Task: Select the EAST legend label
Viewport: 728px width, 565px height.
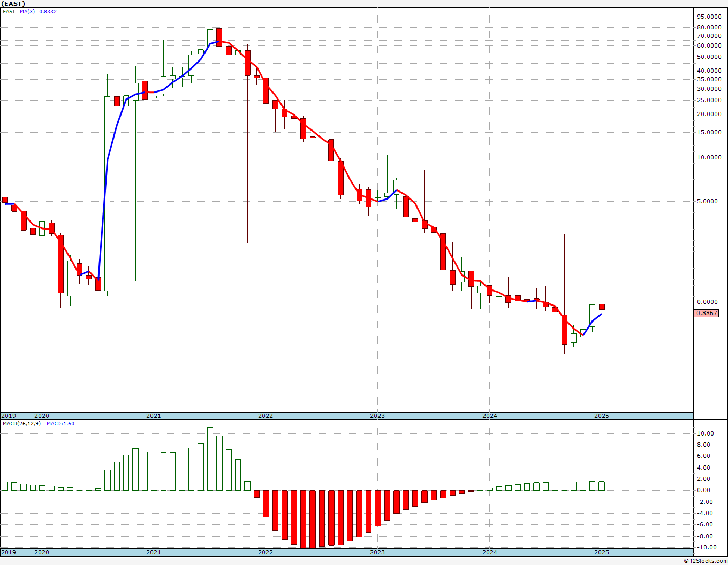Action: pyautogui.click(x=9, y=11)
